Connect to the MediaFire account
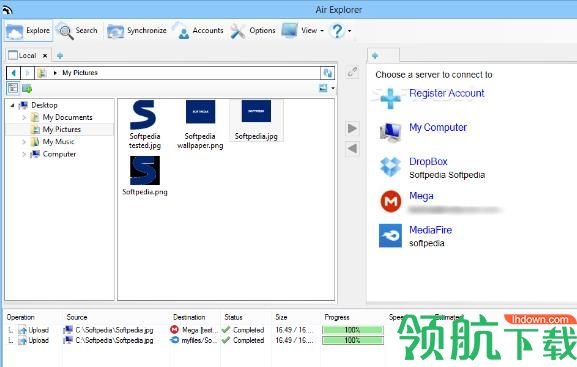 click(x=431, y=230)
